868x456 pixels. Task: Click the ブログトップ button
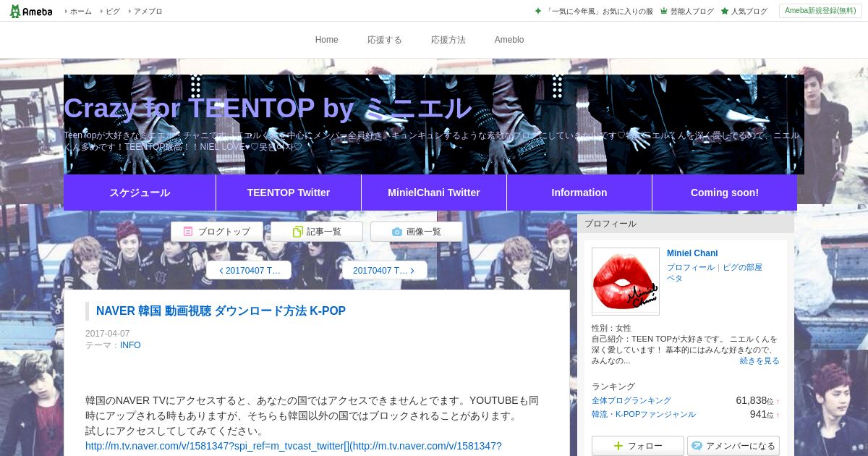pyautogui.click(x=217, y=232)
